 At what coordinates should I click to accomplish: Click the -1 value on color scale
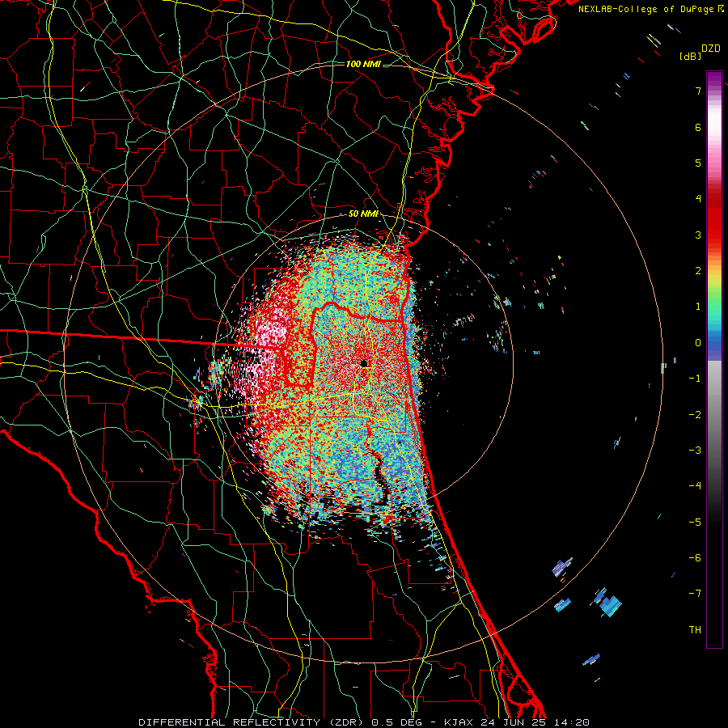point(695,379)
